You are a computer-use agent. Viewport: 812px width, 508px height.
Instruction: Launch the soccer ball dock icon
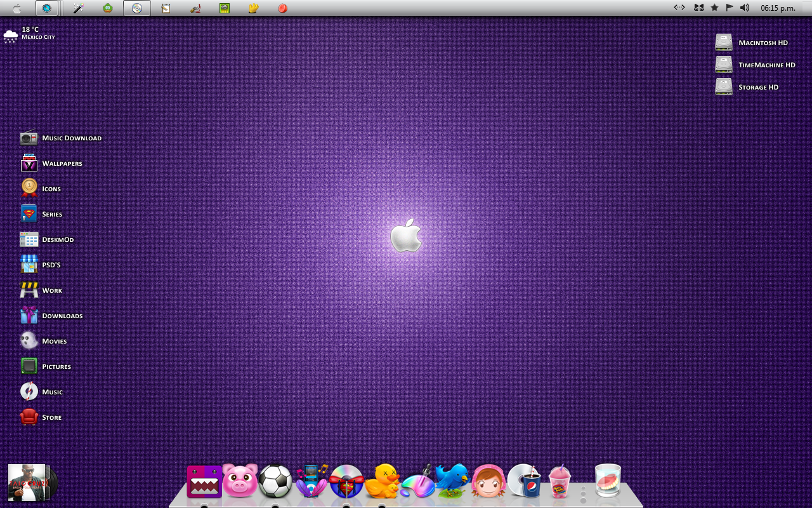(275, 481)
